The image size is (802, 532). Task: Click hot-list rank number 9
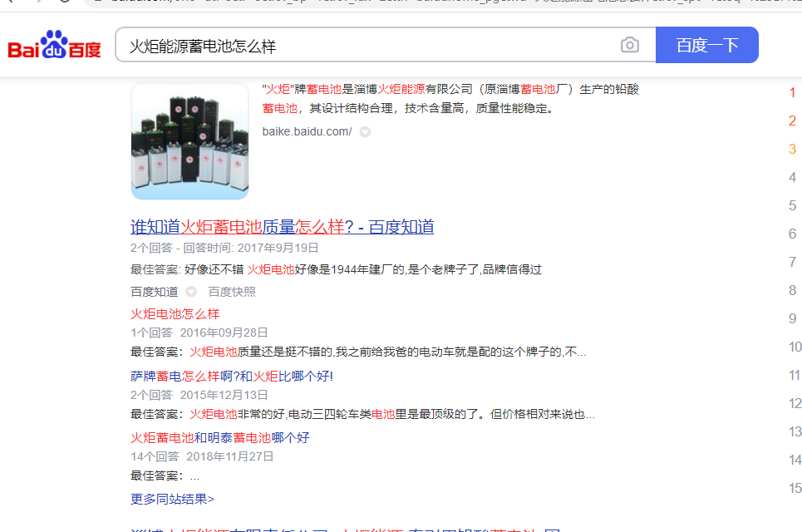tap(792, 318)
